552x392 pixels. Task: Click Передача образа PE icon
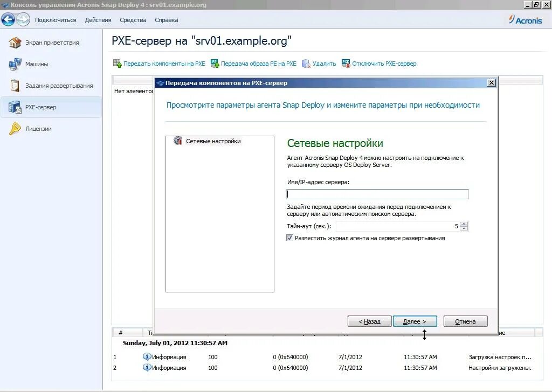(x=215, y=64)
